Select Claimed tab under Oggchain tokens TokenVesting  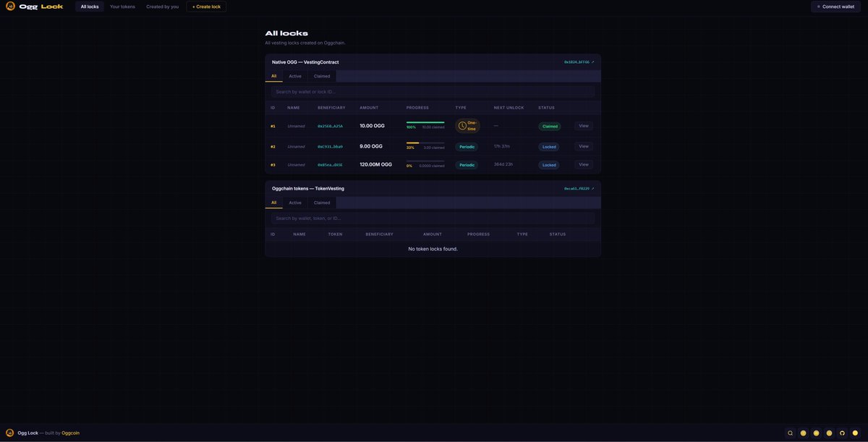(322, 203)
